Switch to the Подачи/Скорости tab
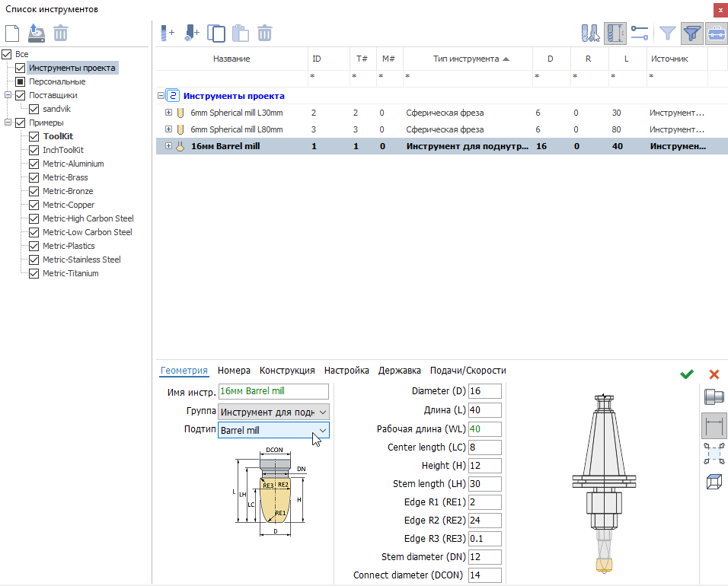This screenshot has height=586, width=728. [468, 371]
